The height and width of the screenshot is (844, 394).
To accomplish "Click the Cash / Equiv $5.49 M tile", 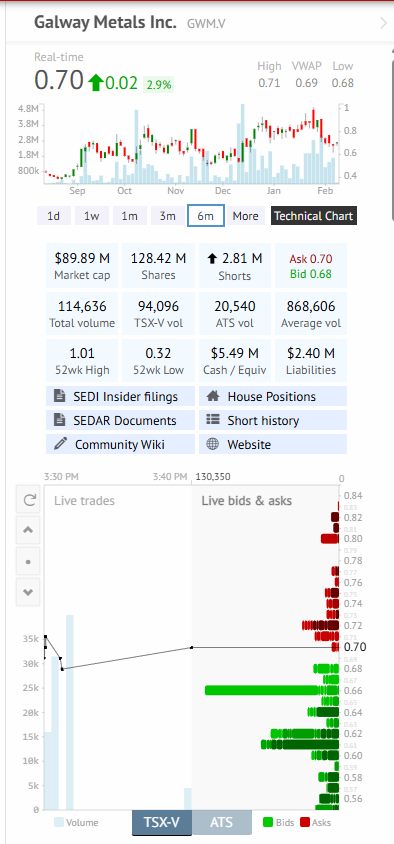I will tap(235, 361).
